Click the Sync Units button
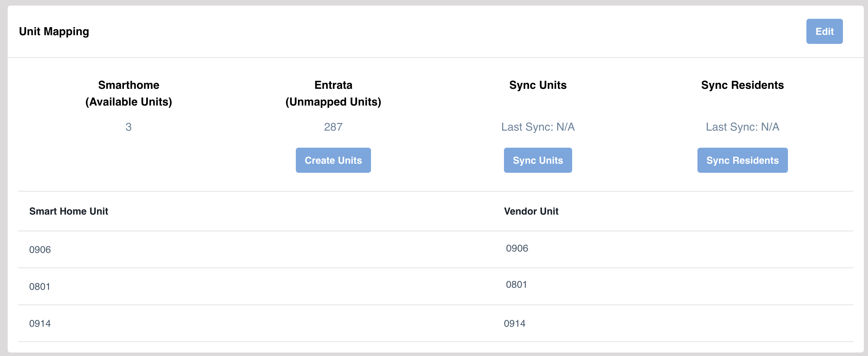The height and width of the screenshot is (356, 868). pos(537,160)
